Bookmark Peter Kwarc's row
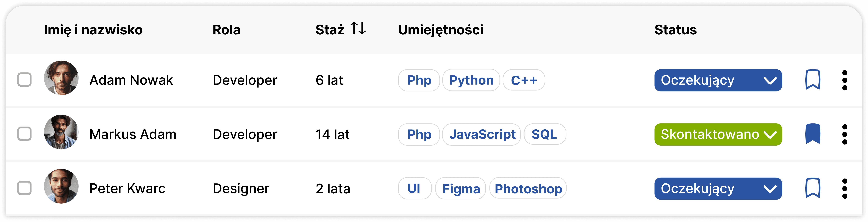The height and width of the screenshot is (222, 868). click(812, 188)
